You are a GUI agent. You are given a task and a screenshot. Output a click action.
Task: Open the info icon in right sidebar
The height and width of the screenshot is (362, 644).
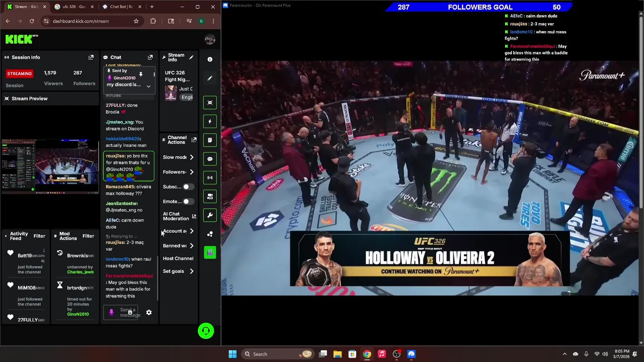[210, 59]
